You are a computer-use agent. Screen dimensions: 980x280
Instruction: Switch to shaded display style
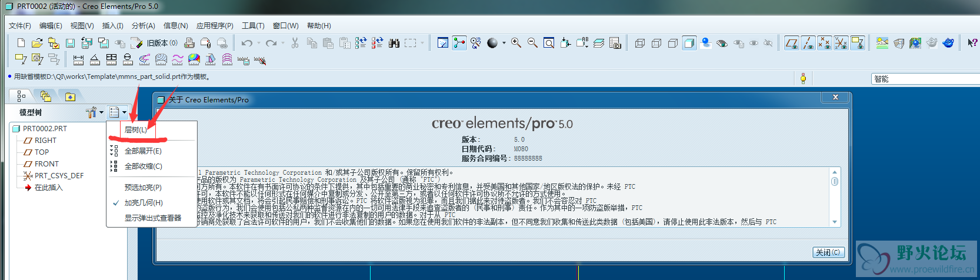coord(689,43)
